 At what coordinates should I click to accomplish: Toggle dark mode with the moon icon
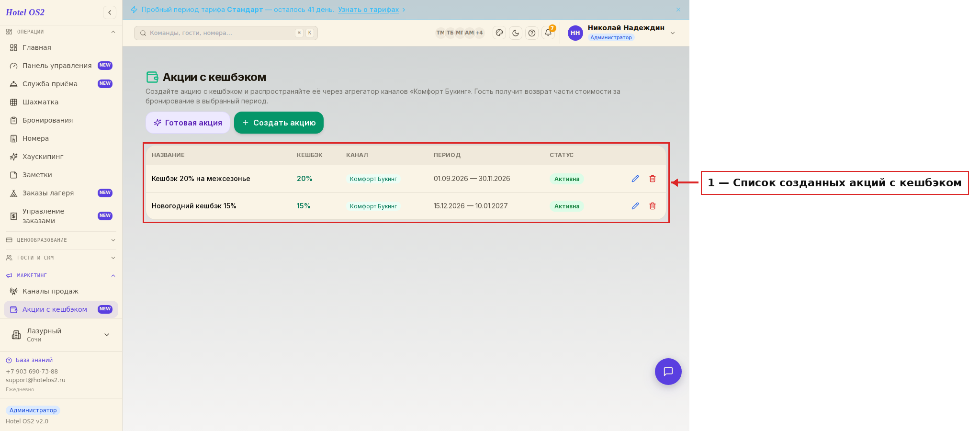click(516, 33)
